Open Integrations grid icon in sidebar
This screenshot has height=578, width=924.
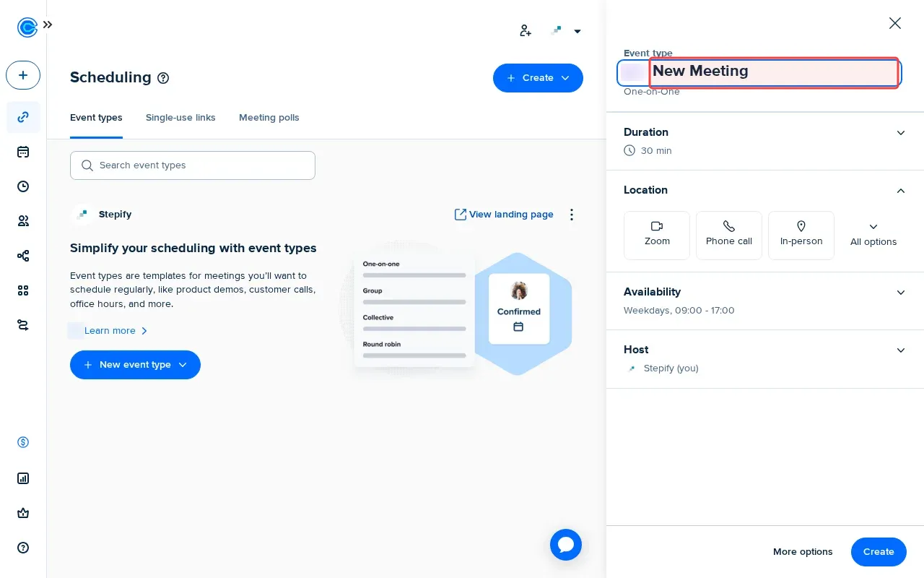23,290
